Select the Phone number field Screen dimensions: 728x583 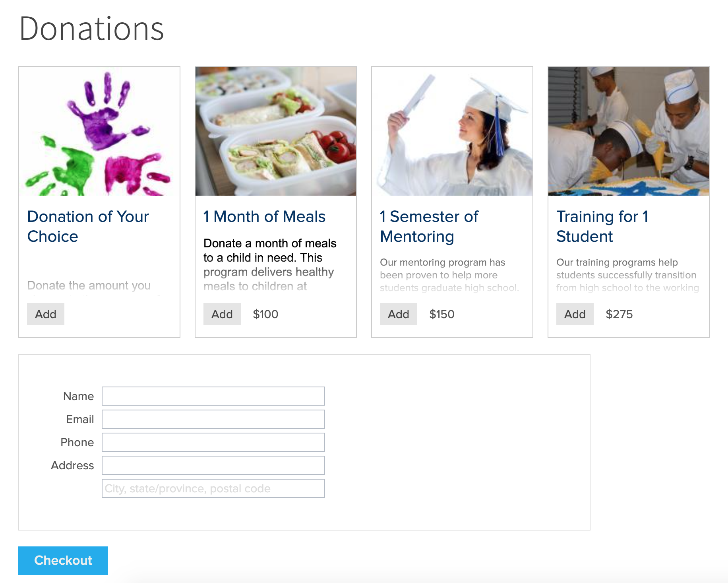point(213,442)
